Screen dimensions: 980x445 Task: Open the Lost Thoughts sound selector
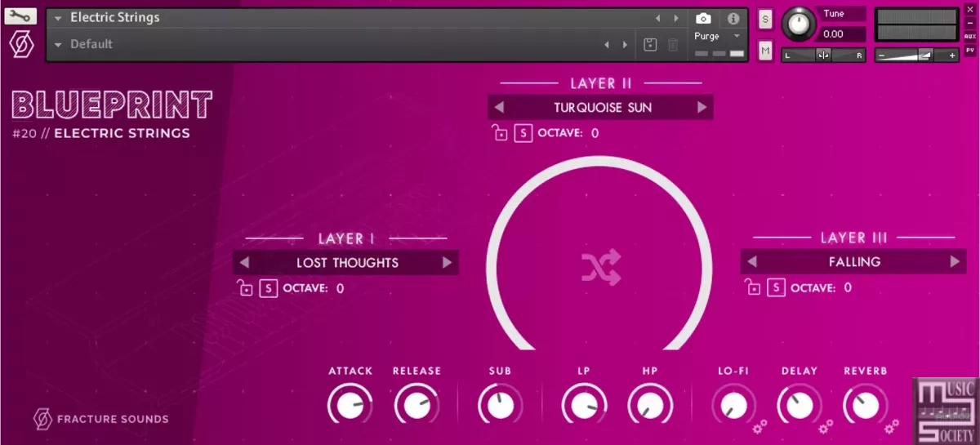tap(346, 263)
